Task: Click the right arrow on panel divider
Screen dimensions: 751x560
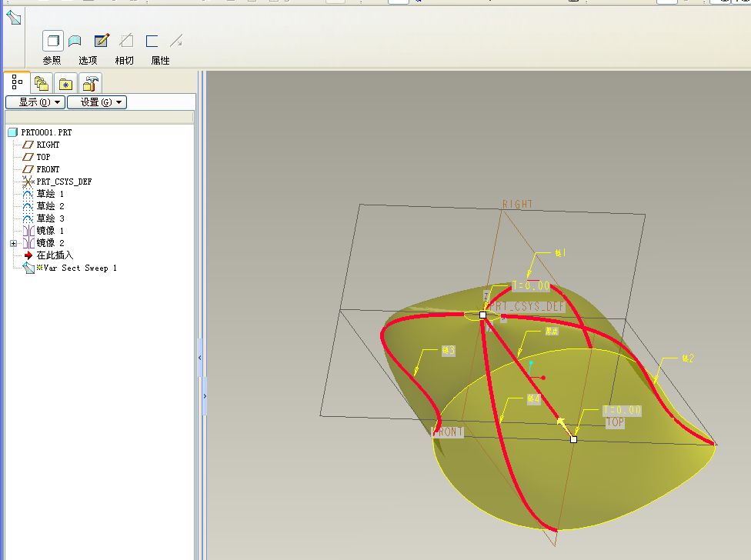Action: click(x=205, y=396)
